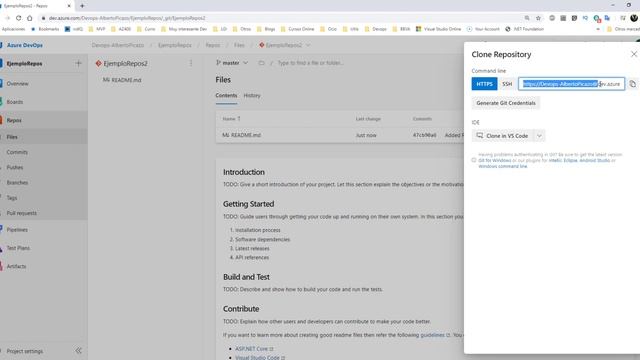Open the Your Account bookmark

483,29
